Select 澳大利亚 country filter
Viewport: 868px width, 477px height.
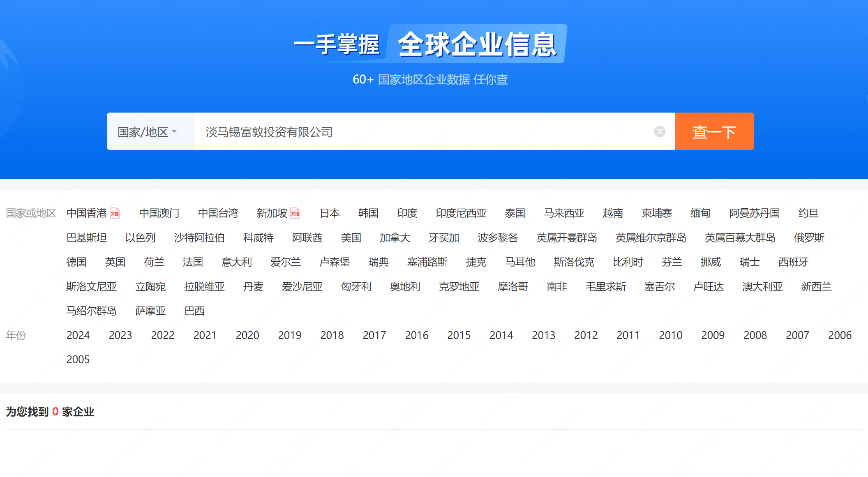762,287
